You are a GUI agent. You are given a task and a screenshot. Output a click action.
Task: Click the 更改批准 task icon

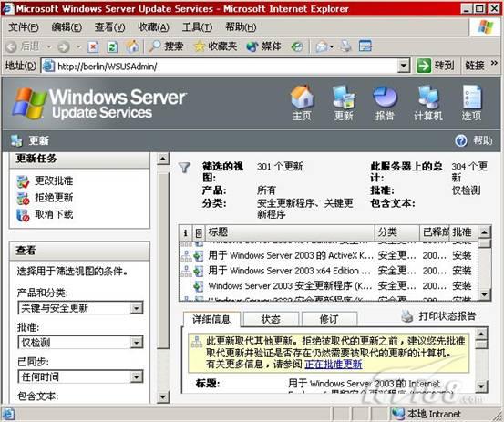point(23,181)
